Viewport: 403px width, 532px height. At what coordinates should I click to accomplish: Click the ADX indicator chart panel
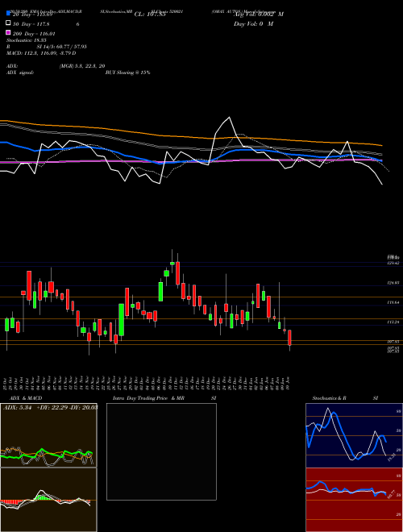point(48,435)
